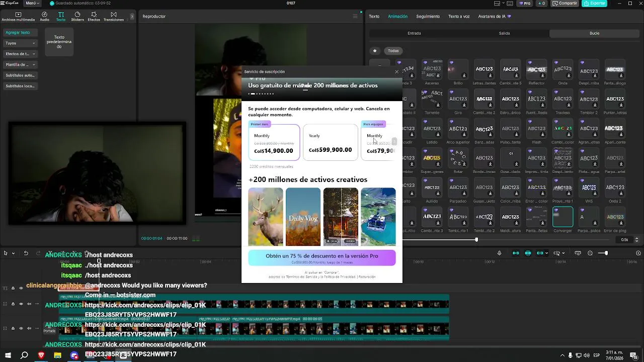The image size is (644, 362).
Task: Select the Para equipos Monthly plan
Action: point(378,143)
